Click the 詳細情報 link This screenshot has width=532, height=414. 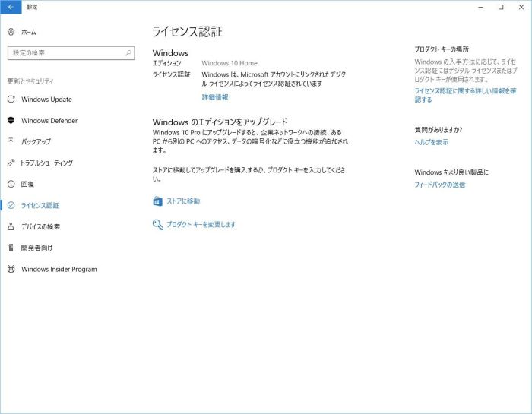click(x=214, y=97)
